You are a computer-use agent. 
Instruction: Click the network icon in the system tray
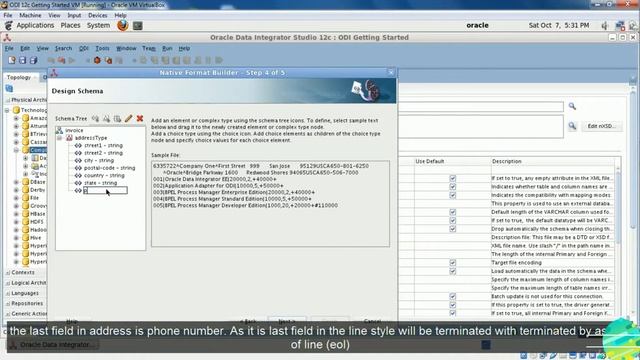620,26
